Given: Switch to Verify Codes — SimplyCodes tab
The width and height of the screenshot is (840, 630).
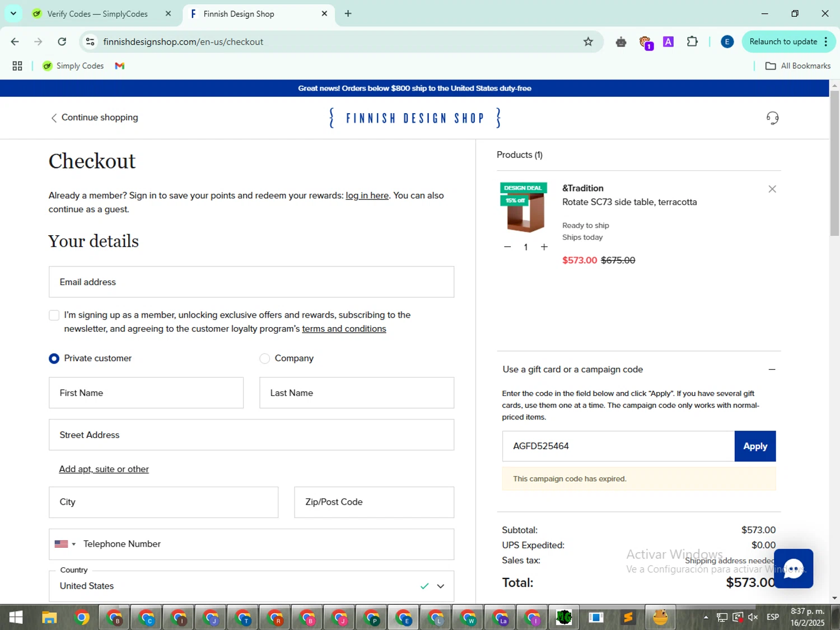Looking at the screenshot, I should 96,14.
